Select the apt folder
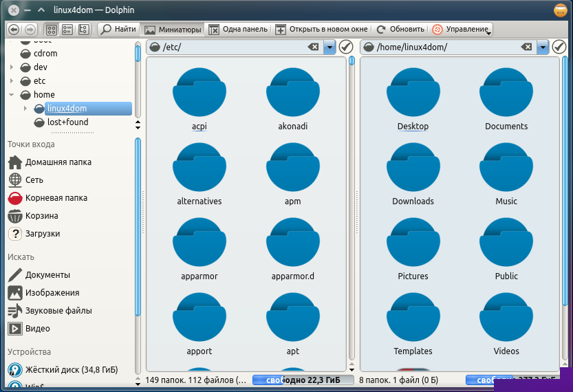The width and height of the screenshot is (573, 392). coord(293,324)
